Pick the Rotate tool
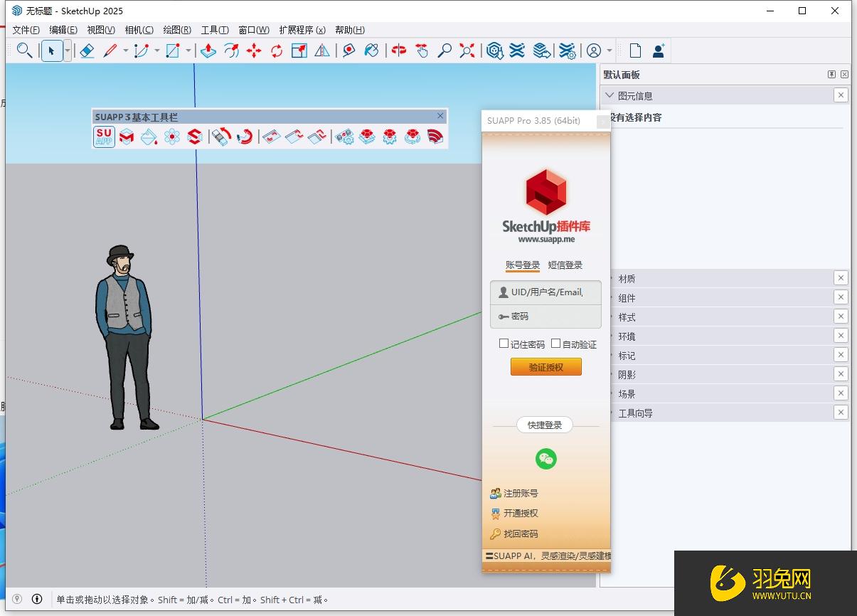This screenshot has width=857, height=616. (277, 51)
